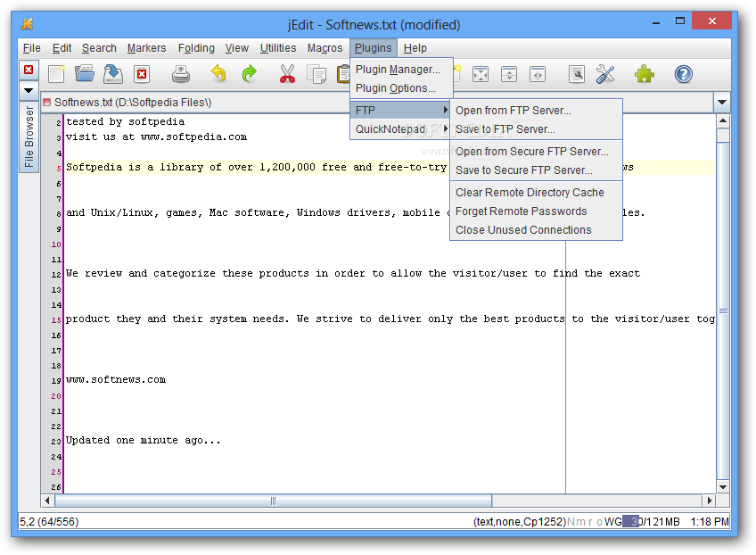The height and width of the screenshot is (555, 756).
Task: Click the blue Help question mark icon
Action: point(683,74)
